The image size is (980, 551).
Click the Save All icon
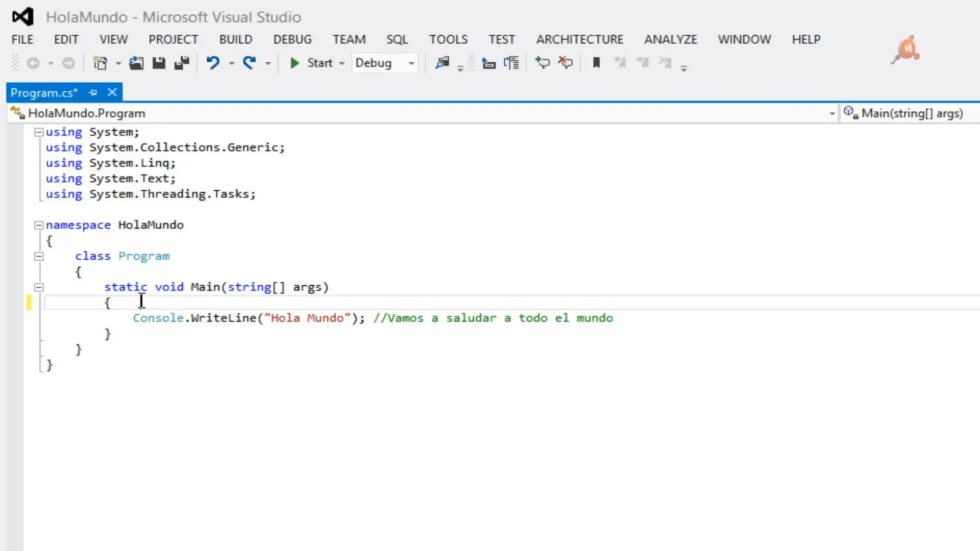point(182,63)
